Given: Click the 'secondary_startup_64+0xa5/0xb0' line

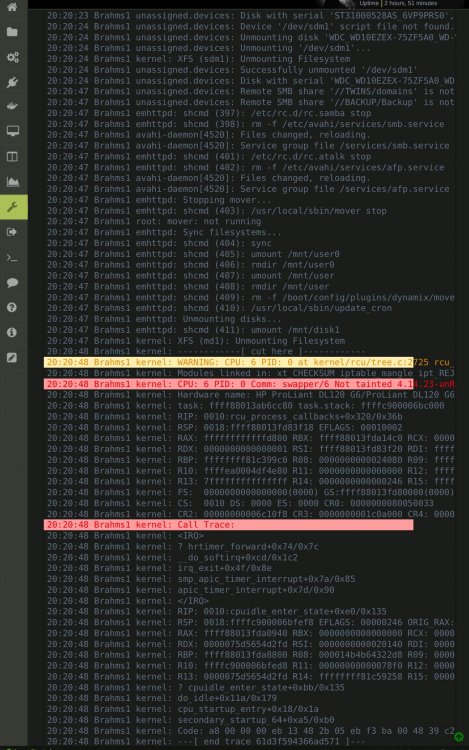Looking at the screenshot, I should 191,720.
